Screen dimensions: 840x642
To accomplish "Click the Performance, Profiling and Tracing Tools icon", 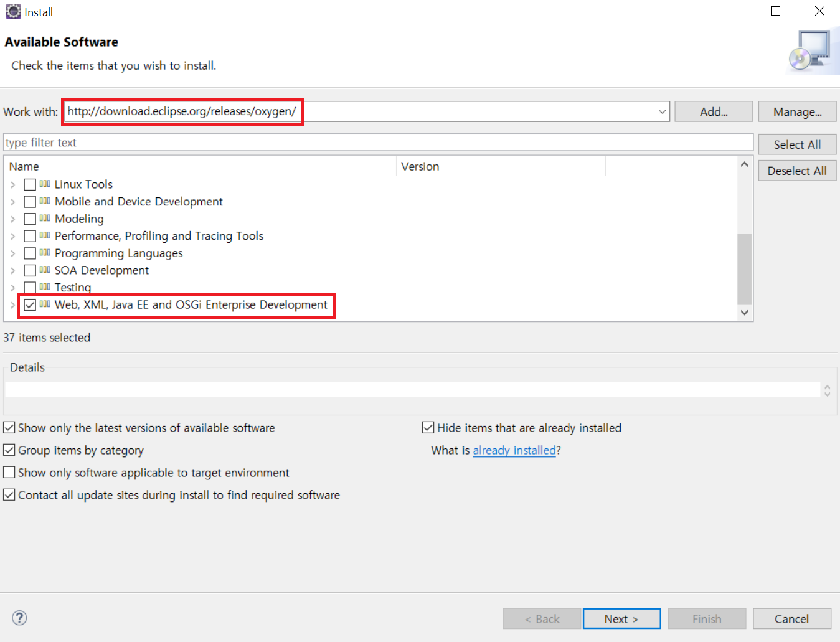I will coord(45,236).
